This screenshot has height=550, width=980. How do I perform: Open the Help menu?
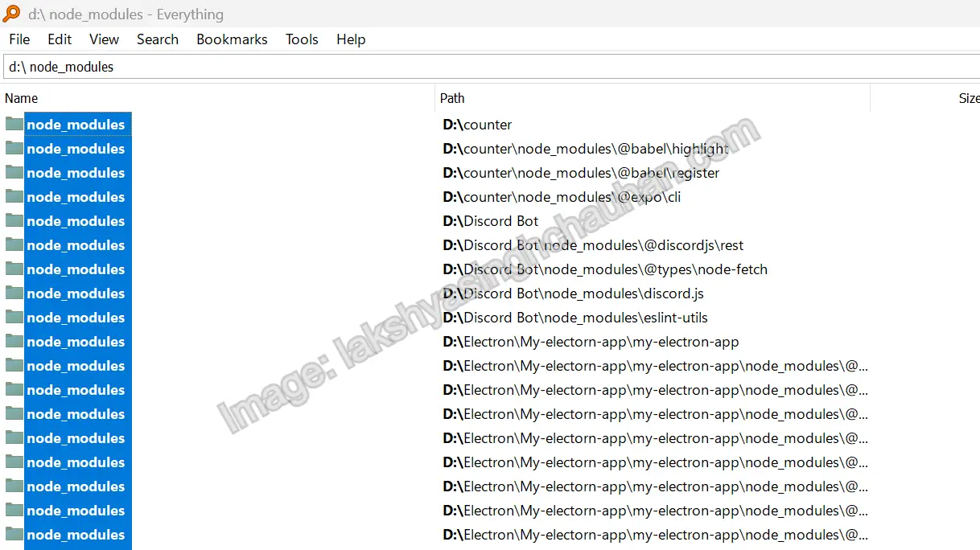point(351,39)
